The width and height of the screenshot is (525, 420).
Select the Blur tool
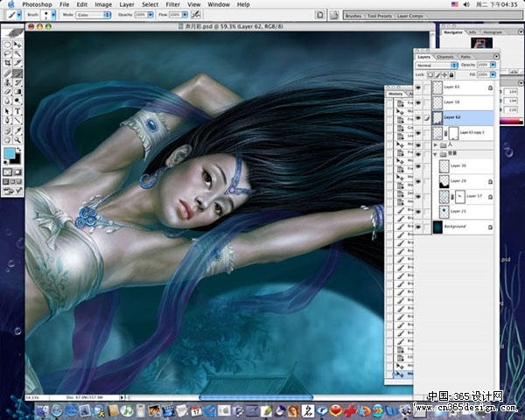(x=7, y=101)
